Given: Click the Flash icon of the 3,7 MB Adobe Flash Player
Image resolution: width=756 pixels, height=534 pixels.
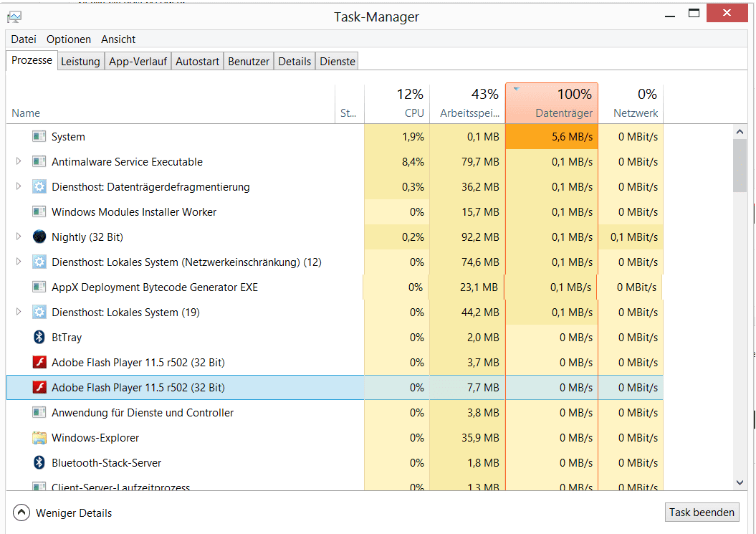Looking at the screenshot, I should point(39,362).
